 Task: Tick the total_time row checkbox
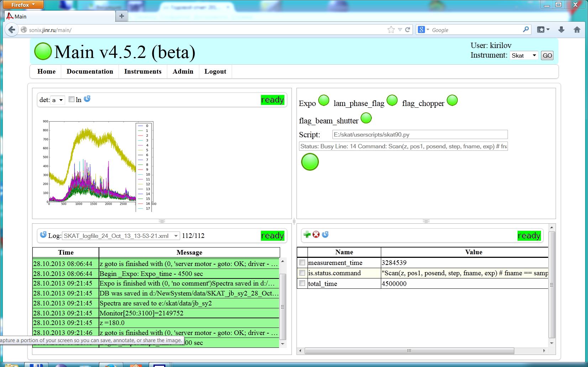(302, 283)
